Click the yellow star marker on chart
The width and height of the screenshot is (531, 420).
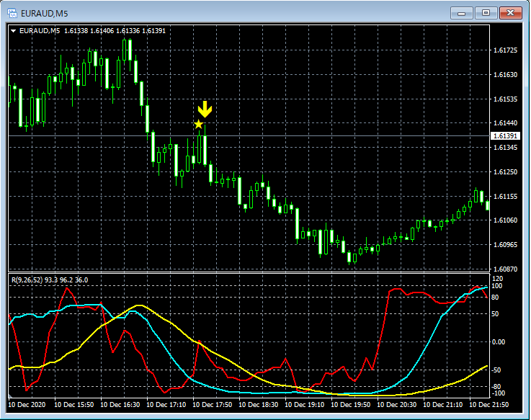coord(198,125)
